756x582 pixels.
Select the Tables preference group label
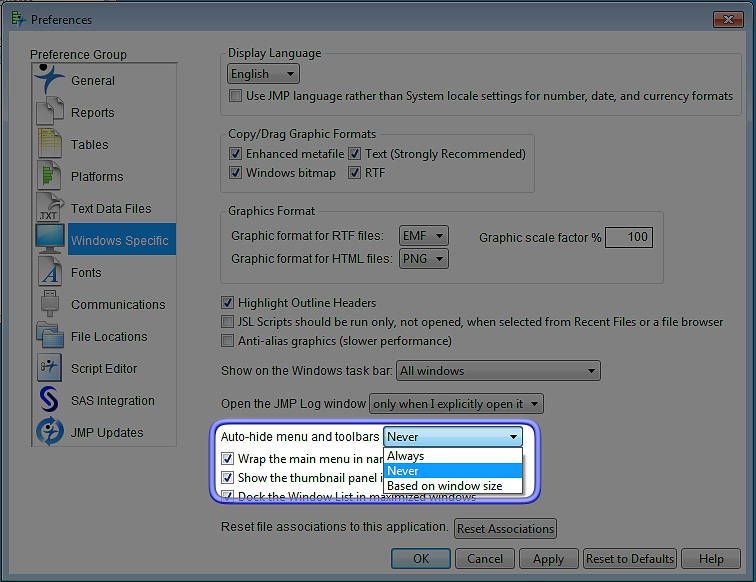click(90, 144)
